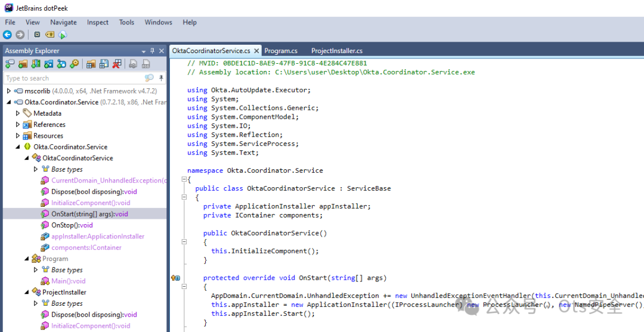Toggle auto-hide pin on Assembly Explorer
The image size is (644, 332).
tap(153, 51)
